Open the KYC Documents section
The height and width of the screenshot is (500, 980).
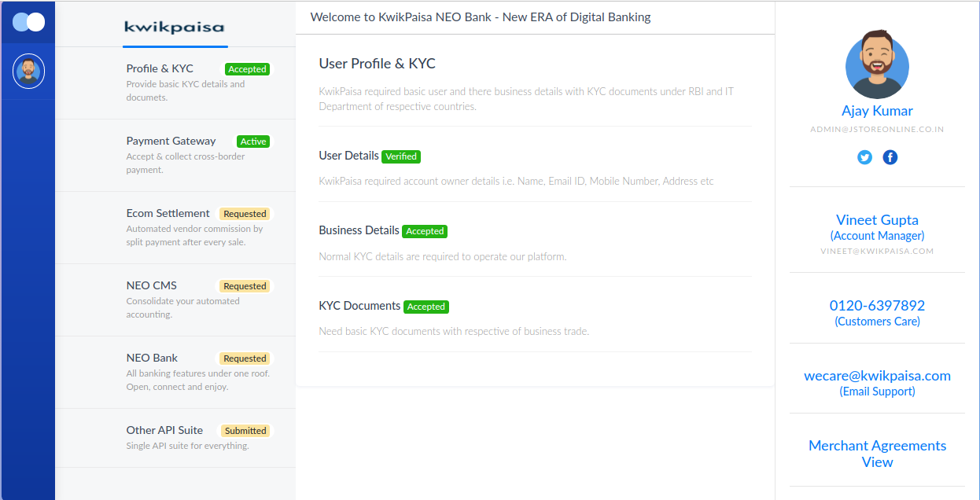359,306
